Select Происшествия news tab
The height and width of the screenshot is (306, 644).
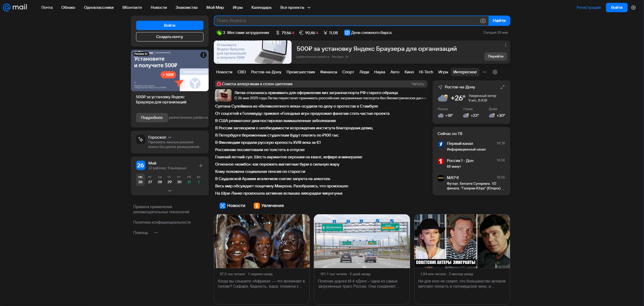tap(301, 72)
